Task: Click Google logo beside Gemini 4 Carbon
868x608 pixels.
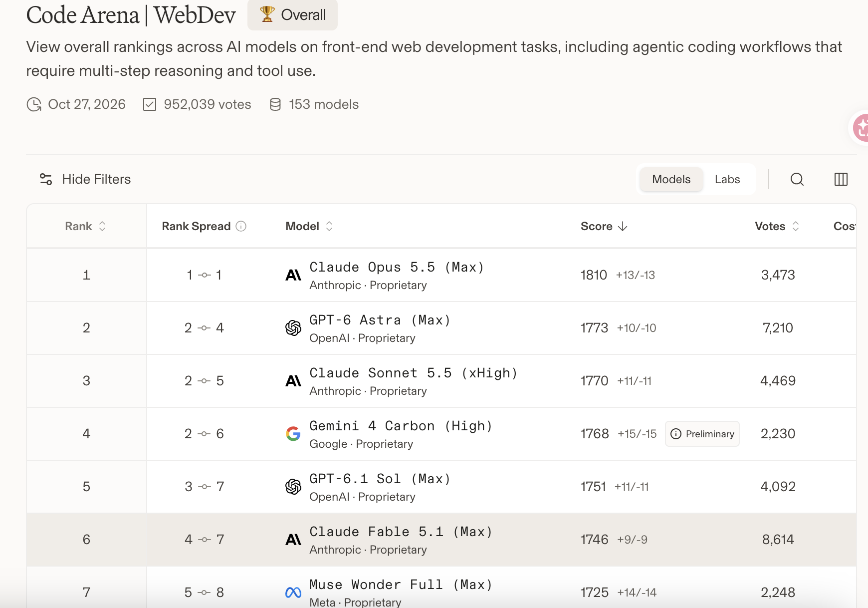Action: 293,434
